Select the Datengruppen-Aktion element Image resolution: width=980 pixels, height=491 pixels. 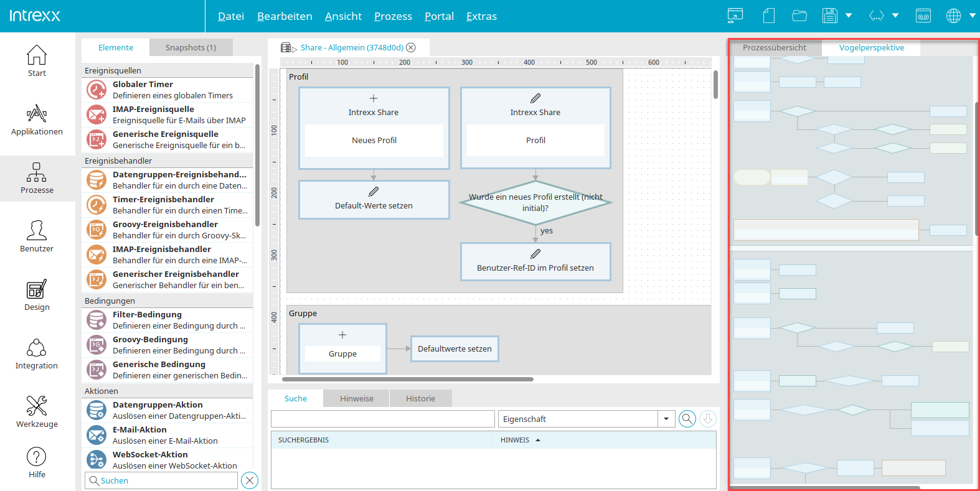click(x=167, y=410)
